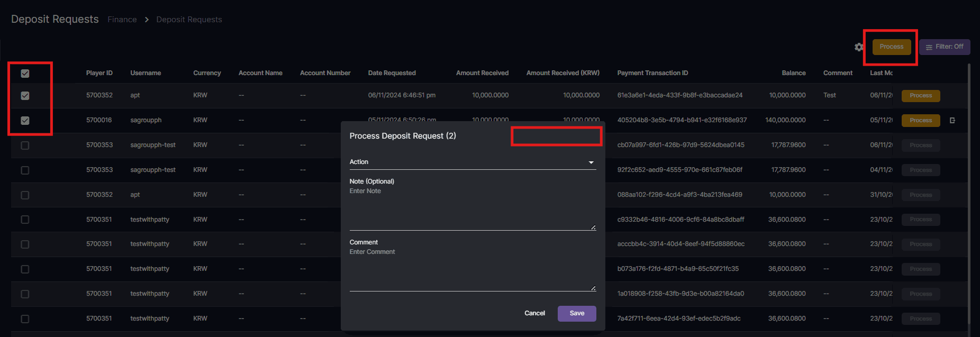Select the row checkbox for transaction c9332b46

tap(25, 220)
